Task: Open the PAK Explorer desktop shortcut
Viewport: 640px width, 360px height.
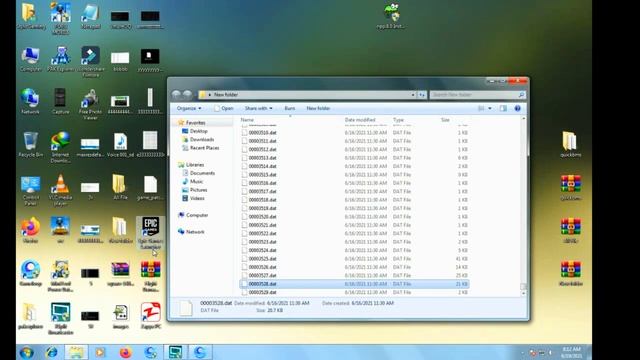Action: 60,60
